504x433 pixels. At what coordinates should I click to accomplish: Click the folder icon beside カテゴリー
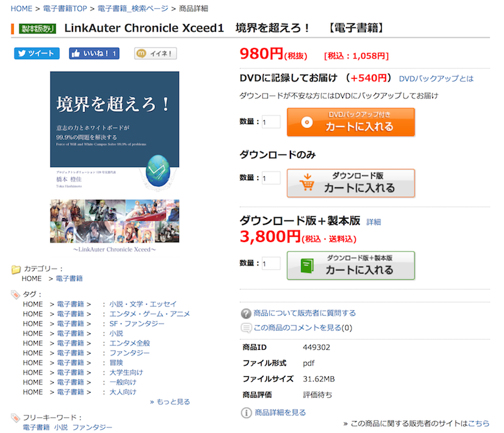16,269
